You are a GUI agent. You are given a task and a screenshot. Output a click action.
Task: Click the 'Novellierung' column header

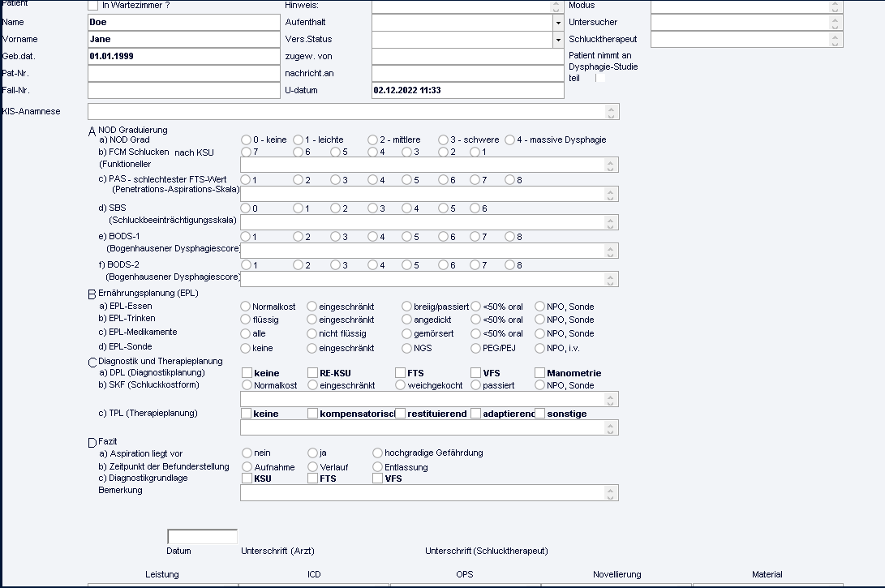616,574
